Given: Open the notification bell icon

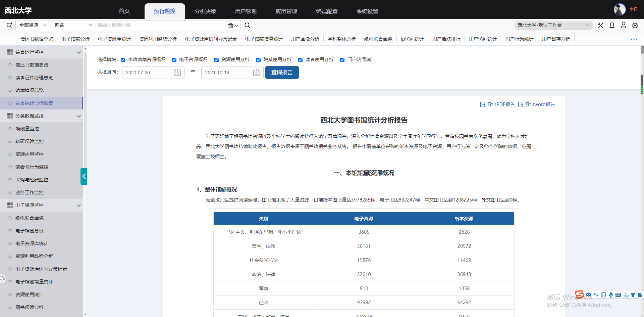Looking at the screenshot, I should (612, 26).
